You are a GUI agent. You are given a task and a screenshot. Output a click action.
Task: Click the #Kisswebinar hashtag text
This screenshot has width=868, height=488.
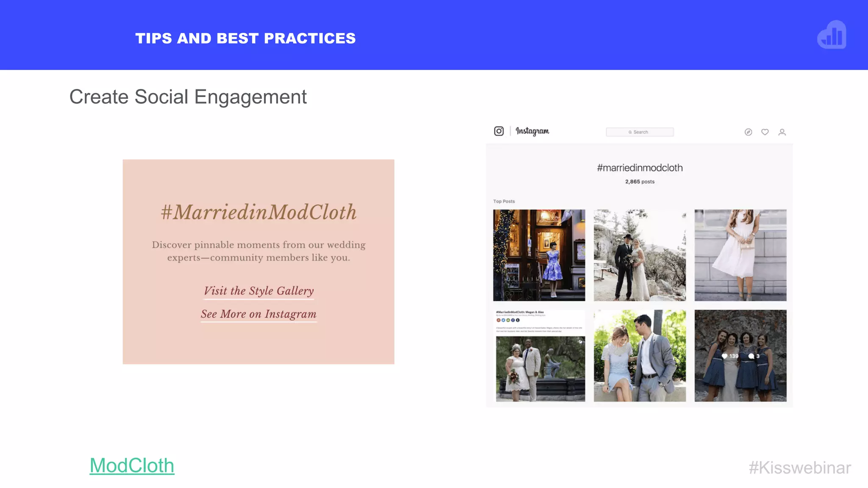point(800,468)
